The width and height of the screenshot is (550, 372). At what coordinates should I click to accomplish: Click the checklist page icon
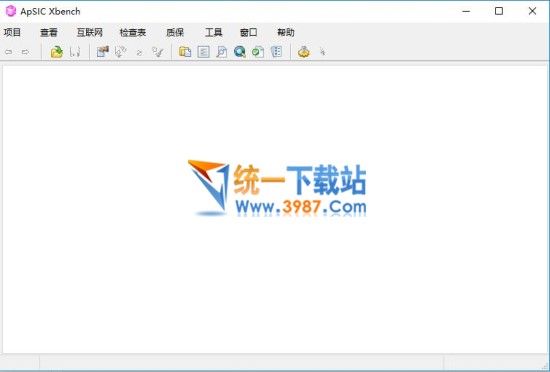click(276, 52)
